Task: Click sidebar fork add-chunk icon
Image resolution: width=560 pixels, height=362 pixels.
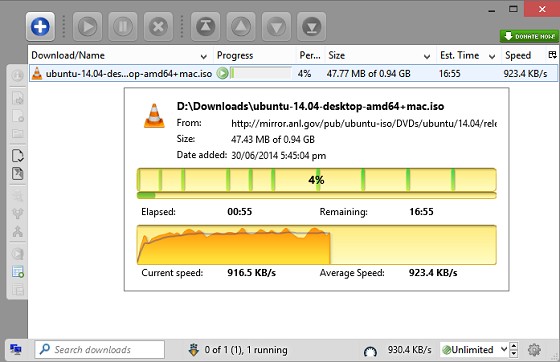Action: pyautogui.click(x=18, y=213)
